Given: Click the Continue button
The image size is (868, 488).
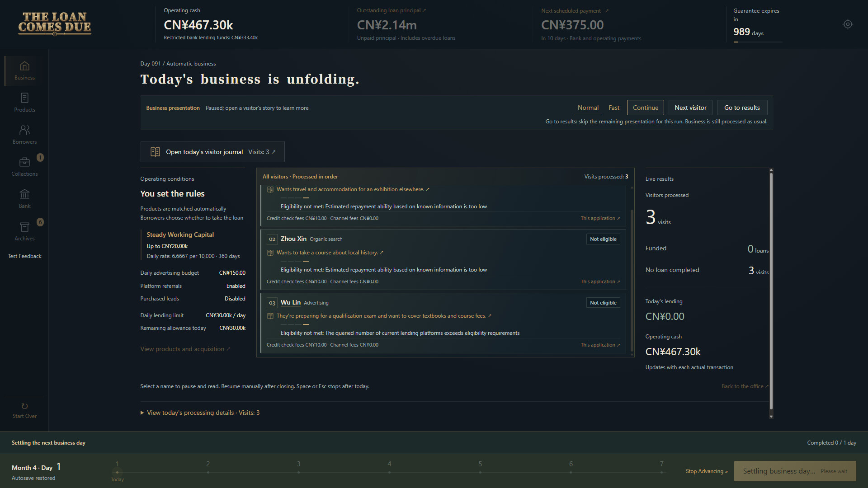Looking at the screenshot, I should [645, 108].
